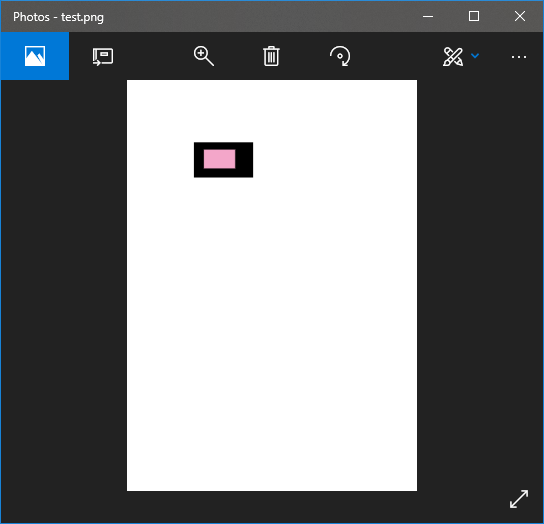
Task: Enter full screen with diagonal arrow icon
Action: click(x=519, y=499)
